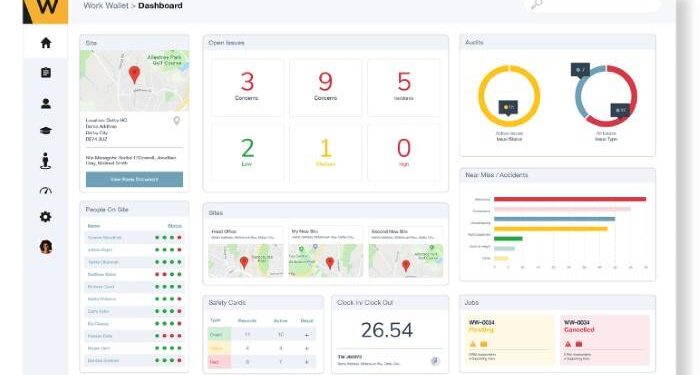The width and height of the screenshot is (700, 375).
Task: Click the Records column header in Safety Cards
Action: [247, 321]
